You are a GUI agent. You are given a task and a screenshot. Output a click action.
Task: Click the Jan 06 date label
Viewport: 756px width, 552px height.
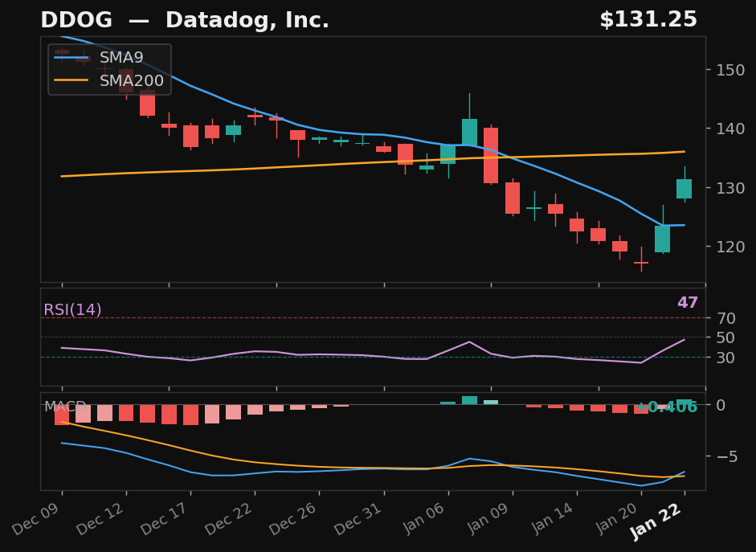(x=424, y=519)
